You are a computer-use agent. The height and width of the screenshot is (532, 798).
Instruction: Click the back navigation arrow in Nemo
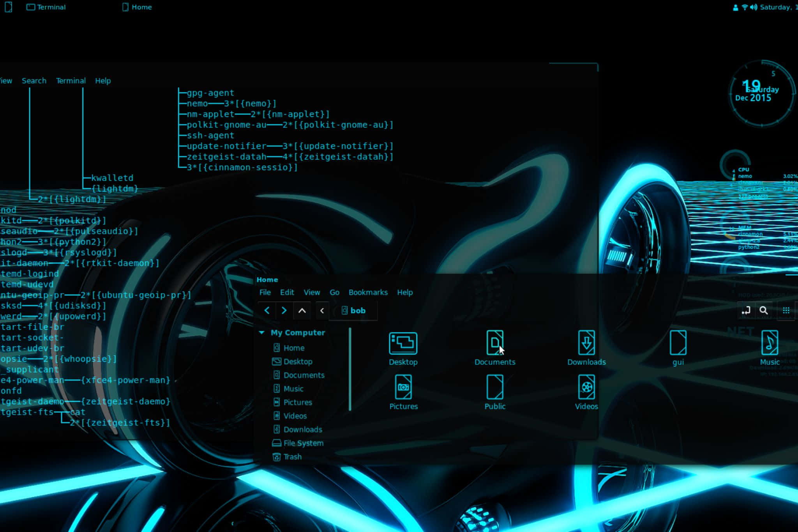[267, 311]
